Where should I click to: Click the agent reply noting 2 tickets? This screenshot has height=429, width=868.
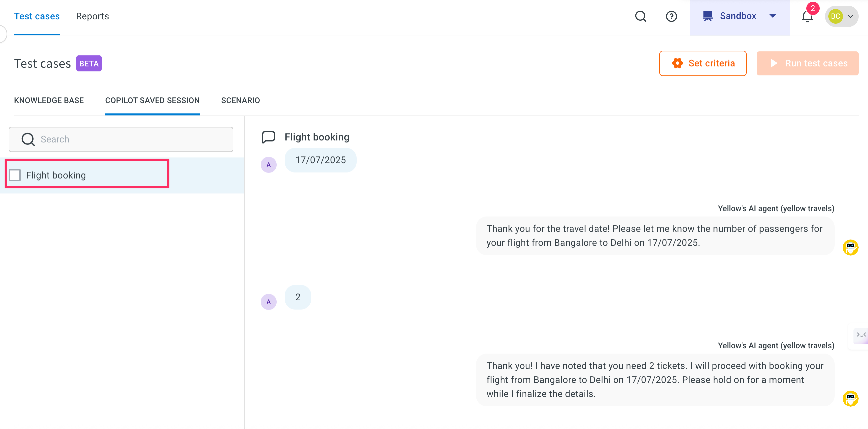click(x=655, y=380)
